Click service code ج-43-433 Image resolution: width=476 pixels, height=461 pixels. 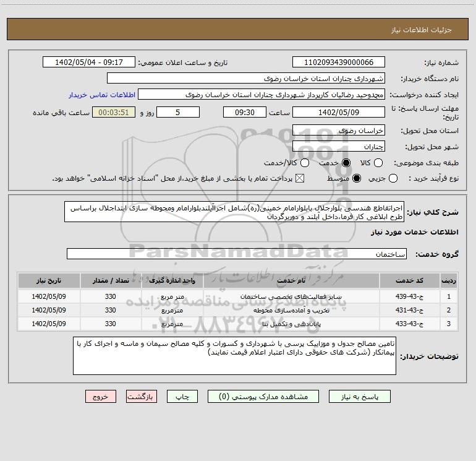pyautogui.click(x=409, y=324)
